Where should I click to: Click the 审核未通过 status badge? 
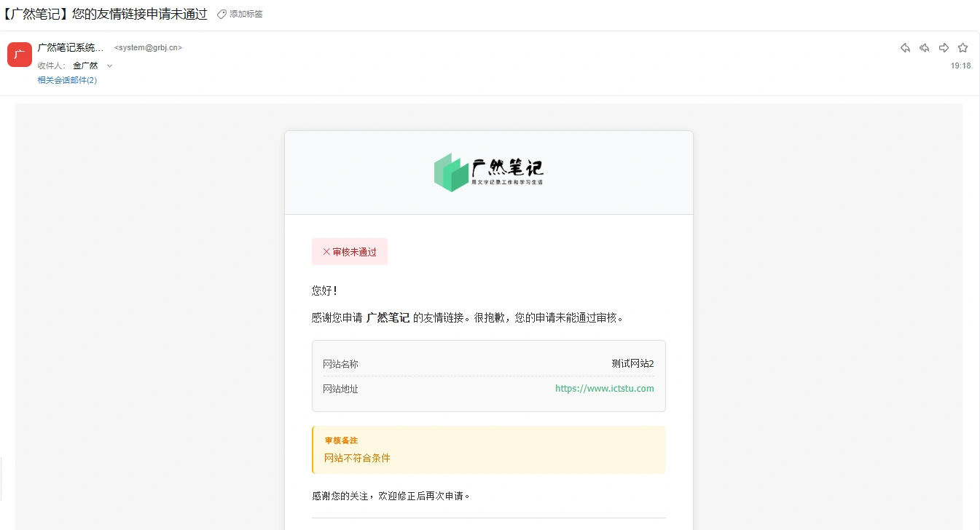(350, 252)
